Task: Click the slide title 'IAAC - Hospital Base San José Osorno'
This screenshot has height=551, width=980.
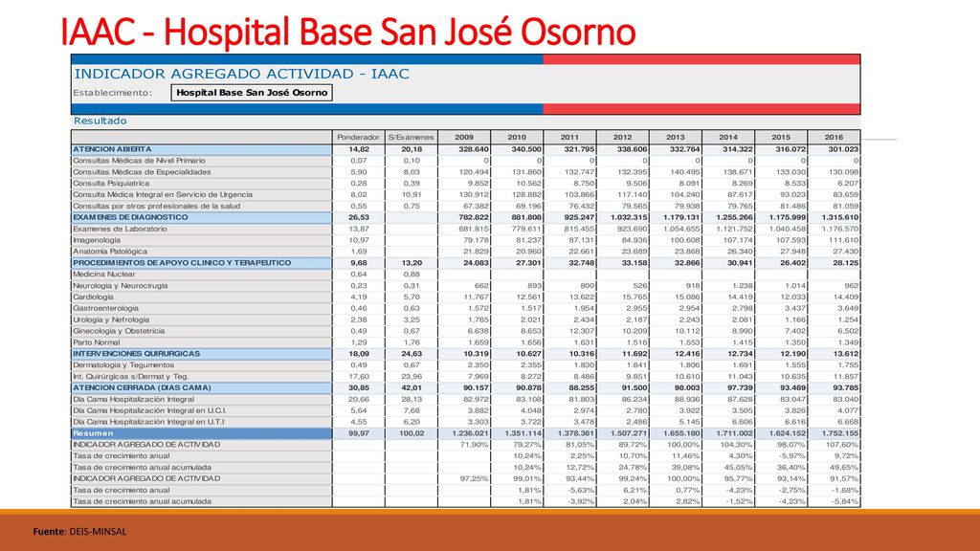Action: [x=348, y=32]
